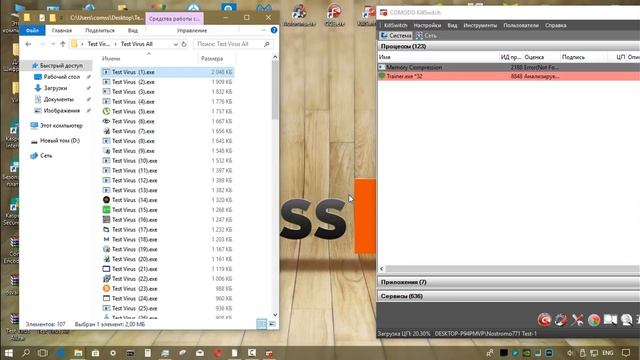Open Task View on taskbar
The width and height of the screenshot is (640, 360).
click(42, 353)
